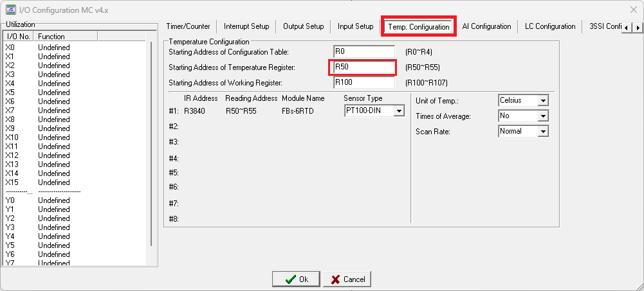
Task: Go to the AI Configuration tab
Action: (486, 26)
